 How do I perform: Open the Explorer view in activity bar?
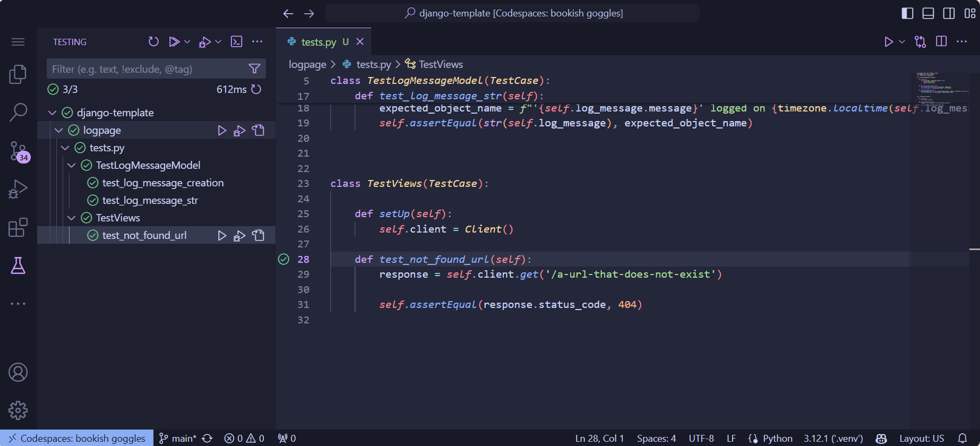tap(18, 74)
